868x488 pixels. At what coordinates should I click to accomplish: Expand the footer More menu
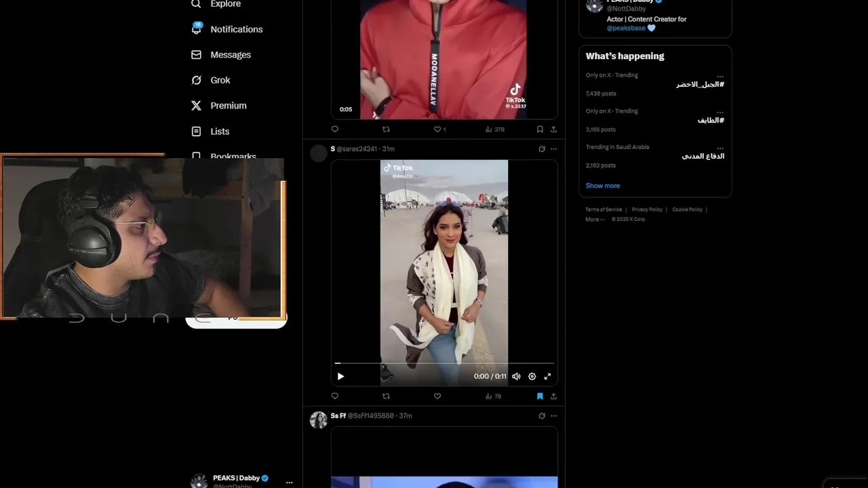(x=595, y=220)
